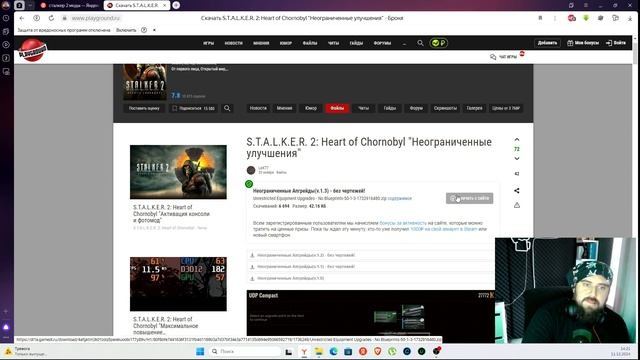Open Yandex Browser from the taskbar
640x360 pixels.
[x=304, y=351]
